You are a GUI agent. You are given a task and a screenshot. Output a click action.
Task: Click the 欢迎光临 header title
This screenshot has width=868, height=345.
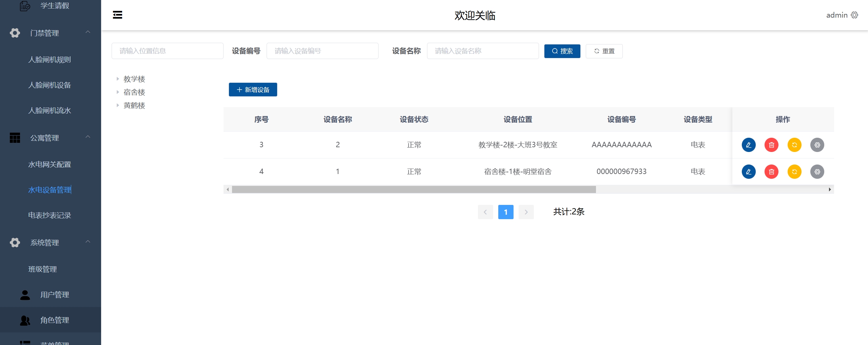click(475, 15)
